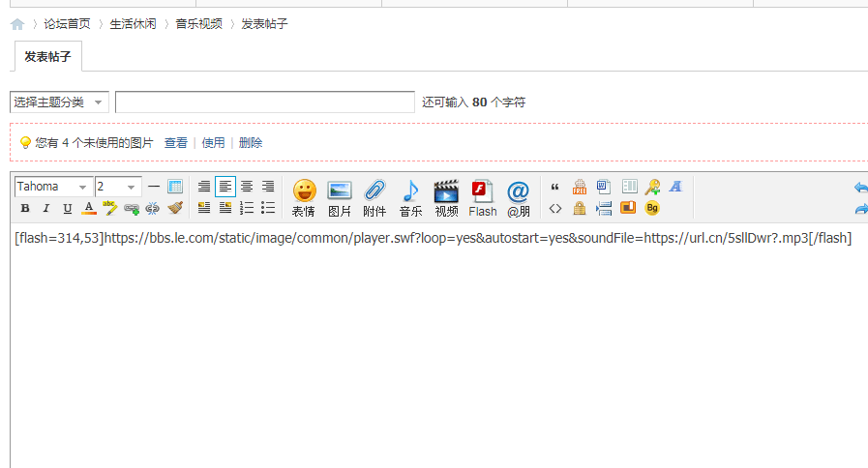Remove link with the unlink icon
The height and width of the screenshot is (468, 868).
click(x=152, y=209)
